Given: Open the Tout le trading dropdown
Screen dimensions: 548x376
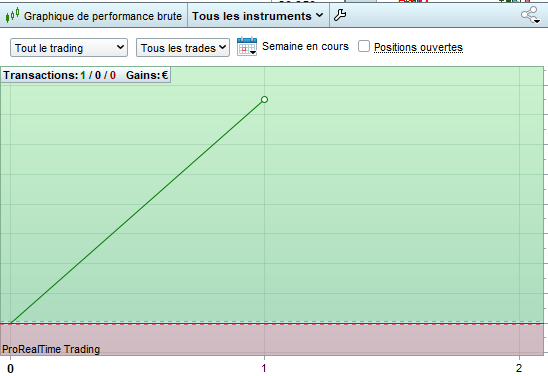Looking at the screenshot, I should [69, 48].
